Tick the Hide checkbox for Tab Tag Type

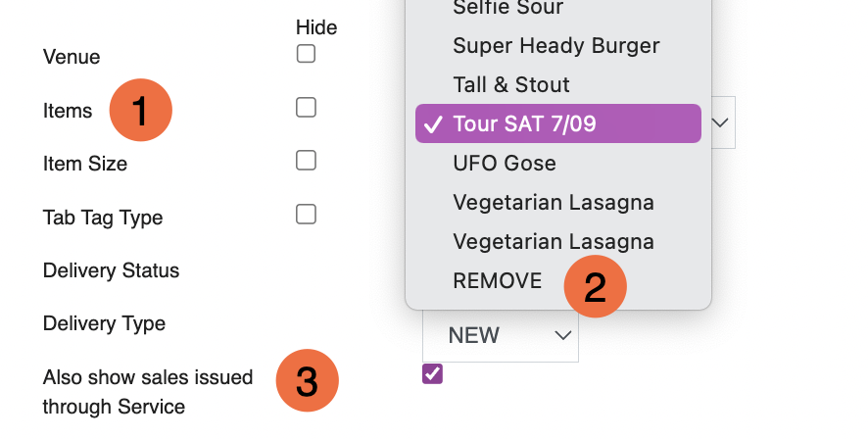click(306, 215)
